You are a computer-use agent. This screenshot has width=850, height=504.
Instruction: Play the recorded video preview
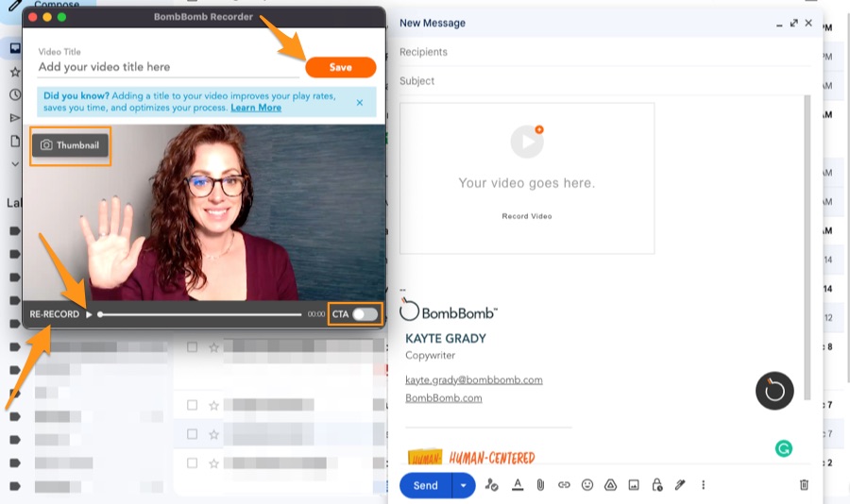[89, 314]
